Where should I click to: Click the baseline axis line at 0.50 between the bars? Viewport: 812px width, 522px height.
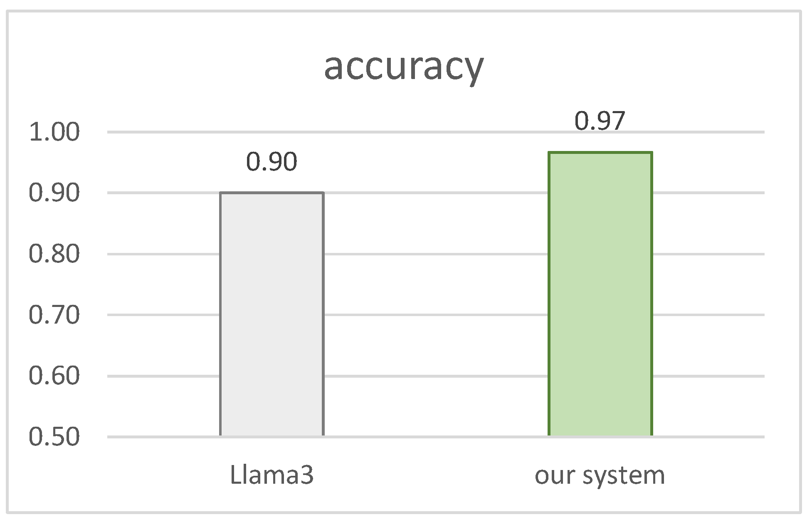436,437
